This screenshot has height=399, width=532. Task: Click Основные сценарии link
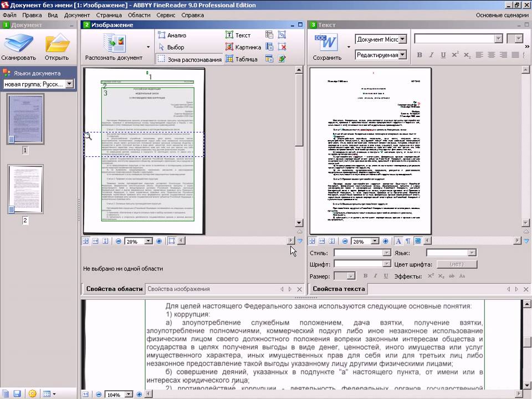[502, 15]
